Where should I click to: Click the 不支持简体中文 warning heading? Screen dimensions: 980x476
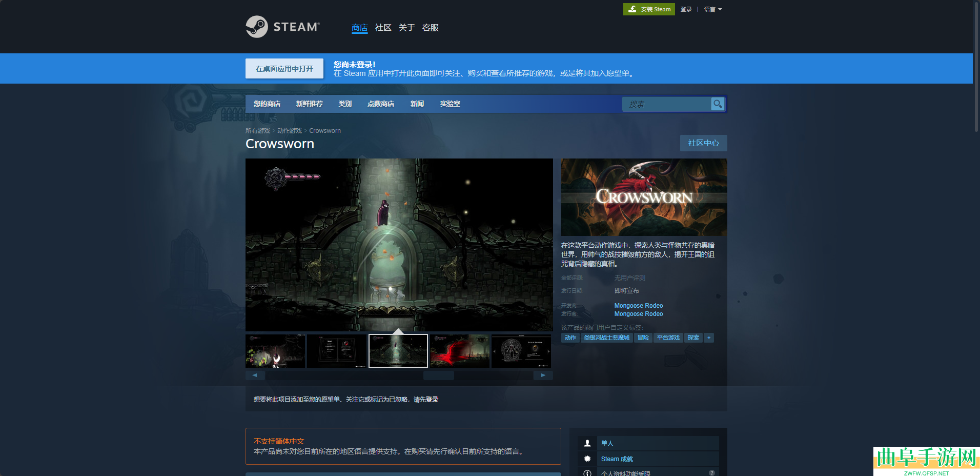tap(279, 441)
